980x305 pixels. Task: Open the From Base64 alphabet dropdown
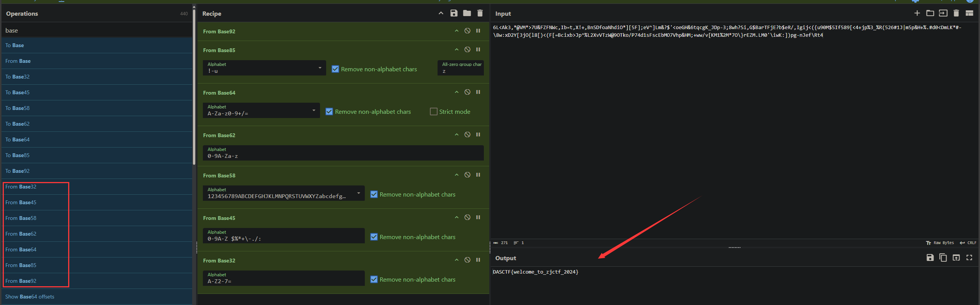(314, 111)
